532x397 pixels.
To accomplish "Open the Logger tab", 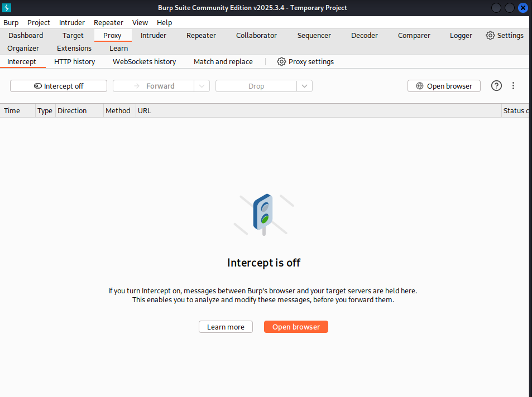I will coord(461,36).
